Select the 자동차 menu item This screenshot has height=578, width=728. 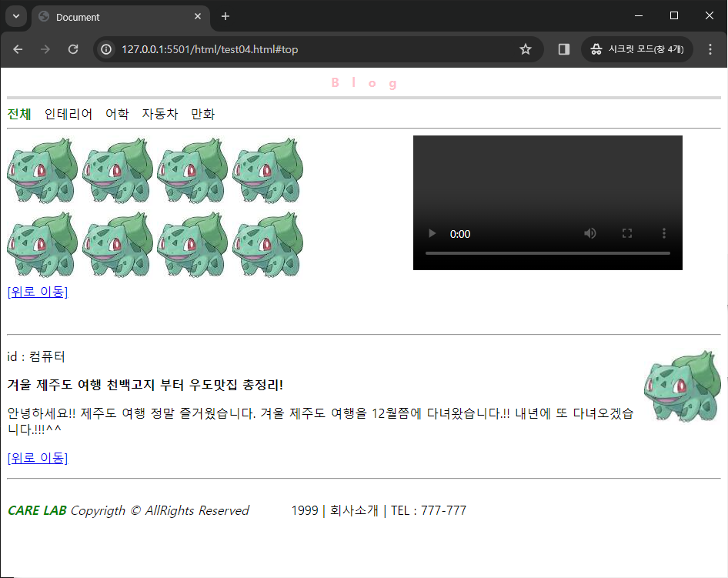(160, 114)
